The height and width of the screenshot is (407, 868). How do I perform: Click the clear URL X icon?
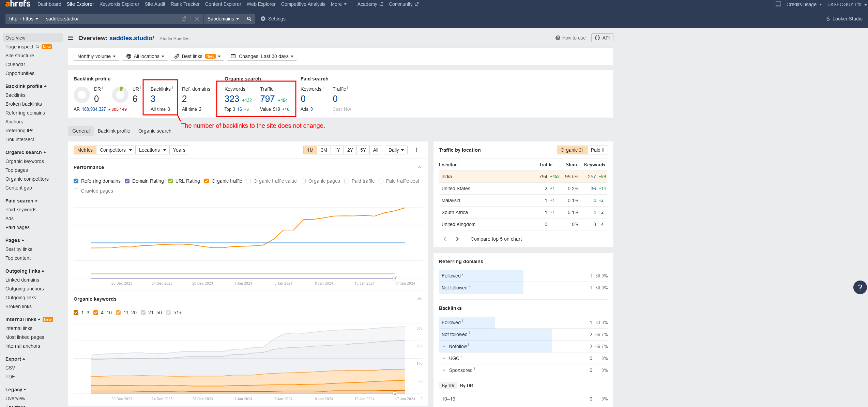[x=197, y=19]
